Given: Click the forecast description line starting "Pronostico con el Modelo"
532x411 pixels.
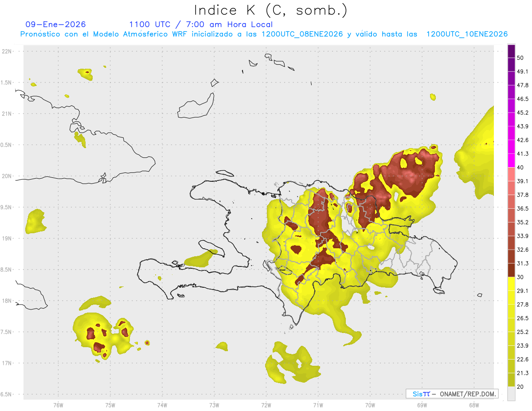Looking at the screenshot, I should (x=264, y=34).
